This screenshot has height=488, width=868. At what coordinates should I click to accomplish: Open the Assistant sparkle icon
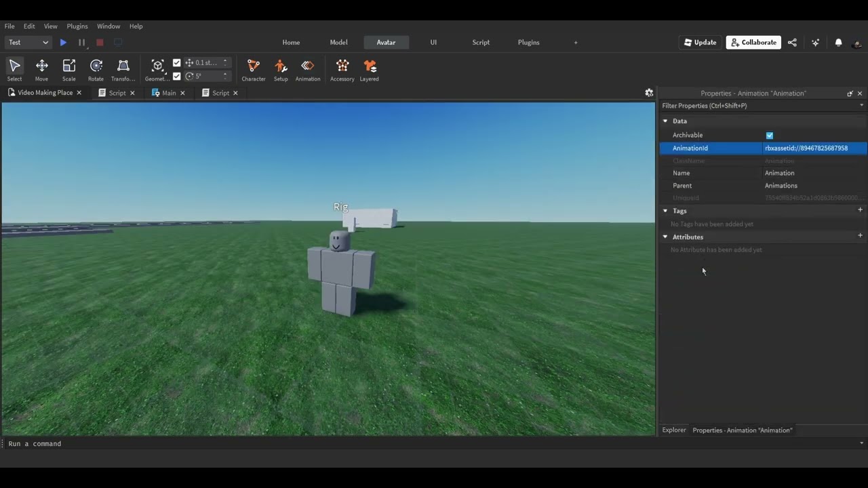pos(815,42)
